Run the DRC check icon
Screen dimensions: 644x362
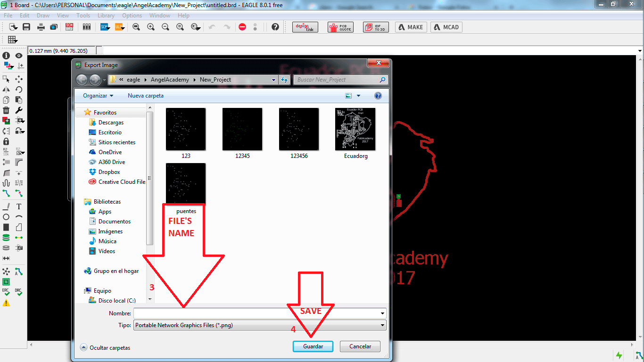(18, 292)
